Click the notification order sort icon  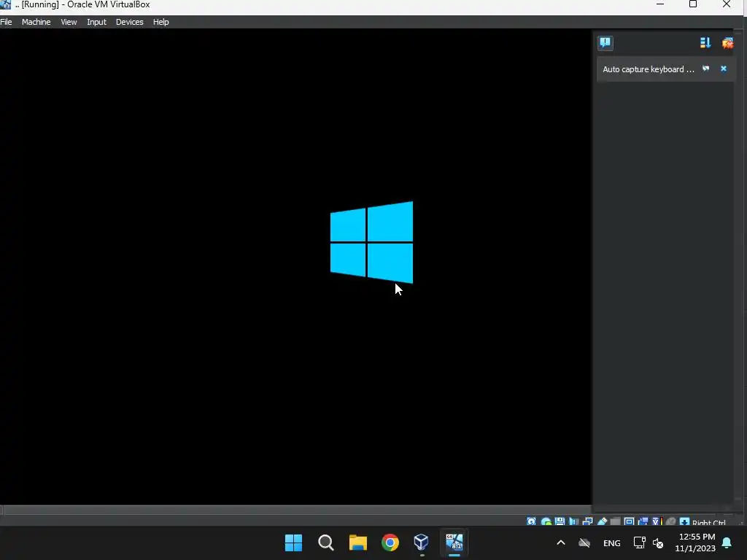click(x=705, y=43)
